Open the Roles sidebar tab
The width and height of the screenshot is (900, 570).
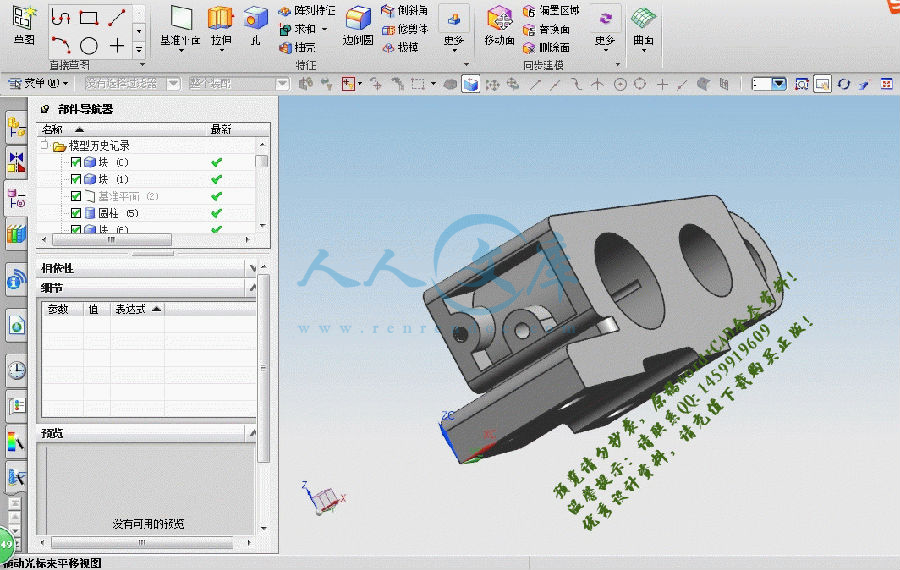(x=16, y=406)
